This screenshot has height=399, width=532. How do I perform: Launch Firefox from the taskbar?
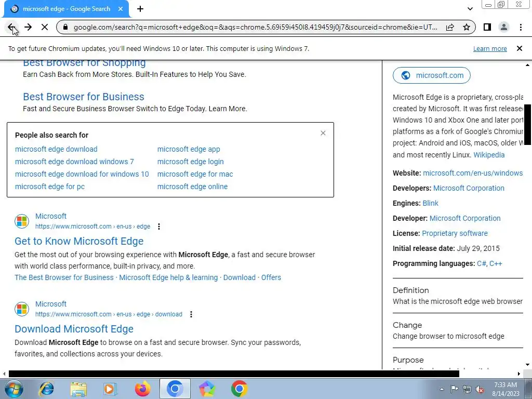[142, 389]
